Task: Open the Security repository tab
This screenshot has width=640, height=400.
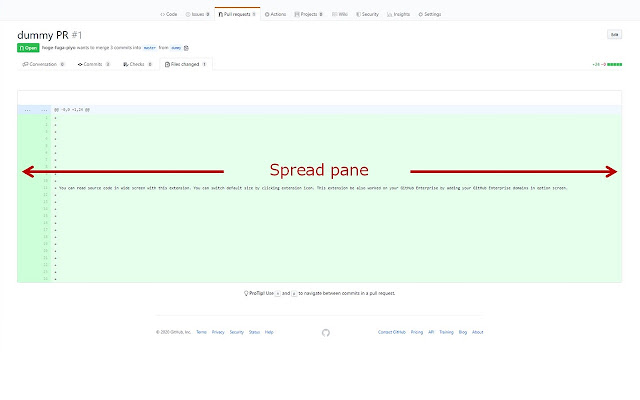Action: click(367, 14)
